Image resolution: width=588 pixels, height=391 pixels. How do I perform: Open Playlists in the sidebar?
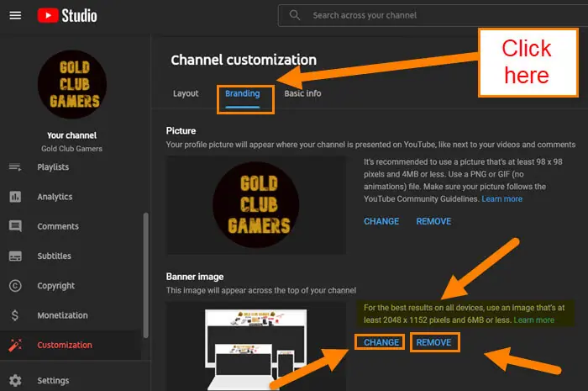pyautogui.click(x=53, y=167)
